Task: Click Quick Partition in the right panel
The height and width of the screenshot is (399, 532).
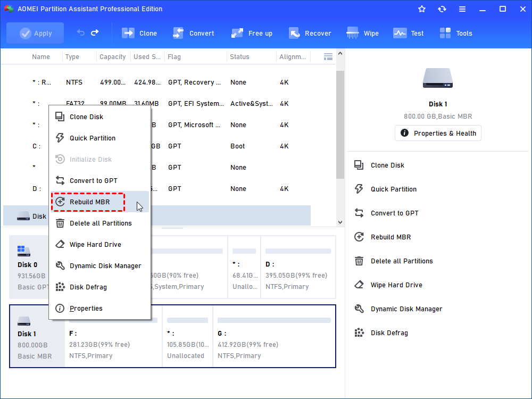Action: [x=385, y=189]
